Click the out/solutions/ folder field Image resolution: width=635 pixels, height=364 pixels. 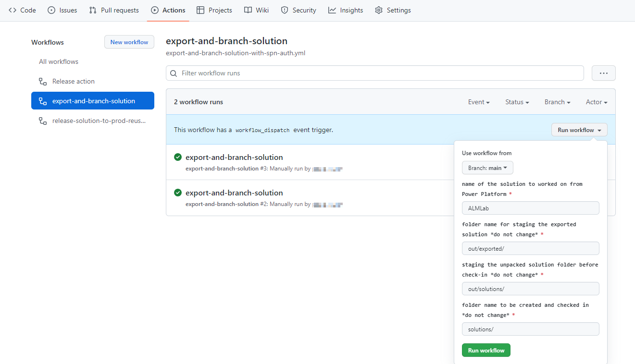click(530, 289)
